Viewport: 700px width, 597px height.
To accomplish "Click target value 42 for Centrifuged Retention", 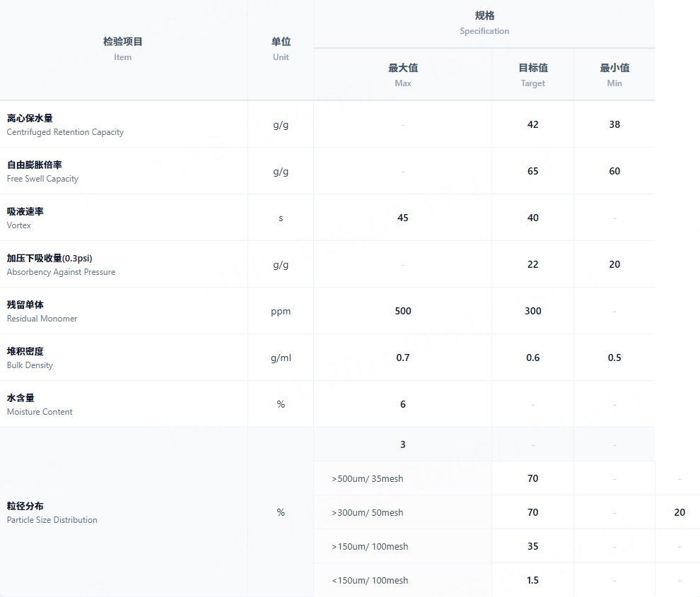I will point(533,124).
